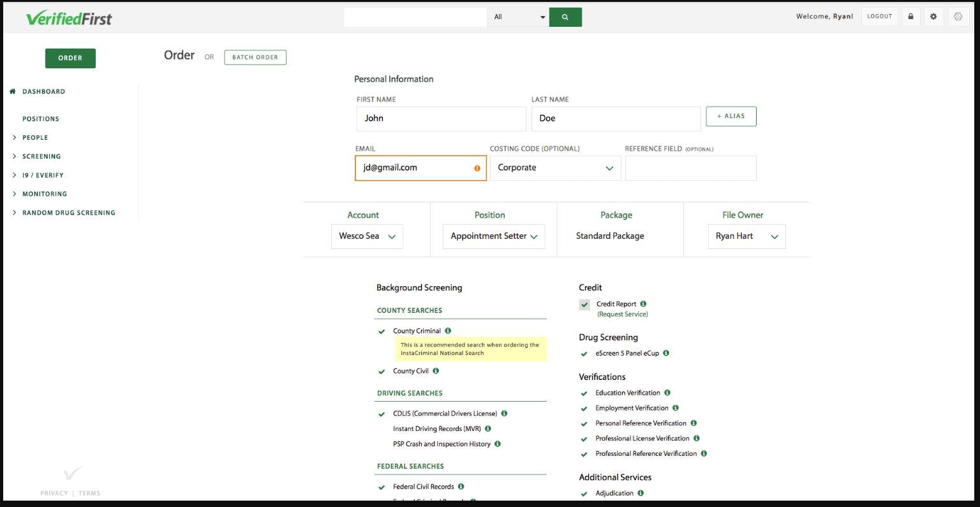Viewport: 980px width, 507px height.
Task: Click the Reference Field input box
Action: click(x=690, y=167)
